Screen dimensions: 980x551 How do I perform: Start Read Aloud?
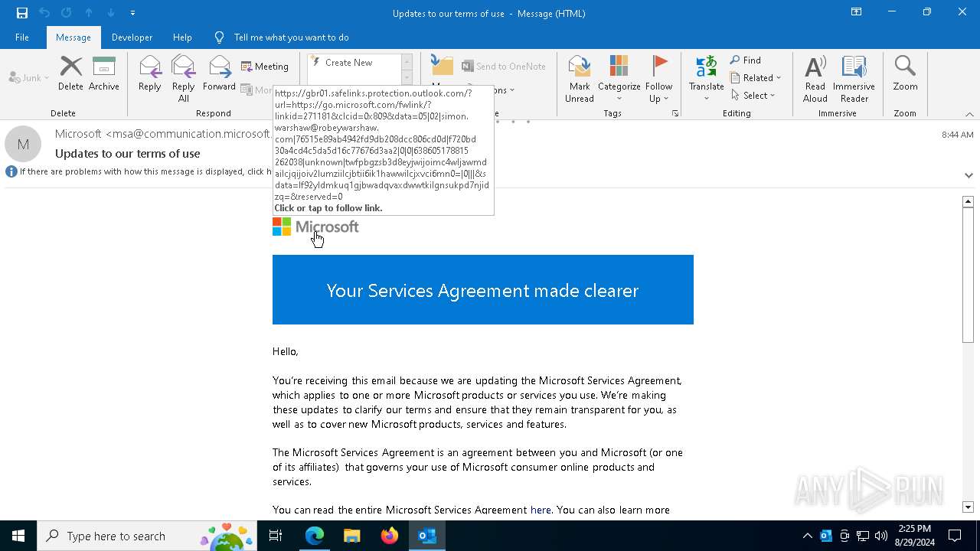(815, 78)
